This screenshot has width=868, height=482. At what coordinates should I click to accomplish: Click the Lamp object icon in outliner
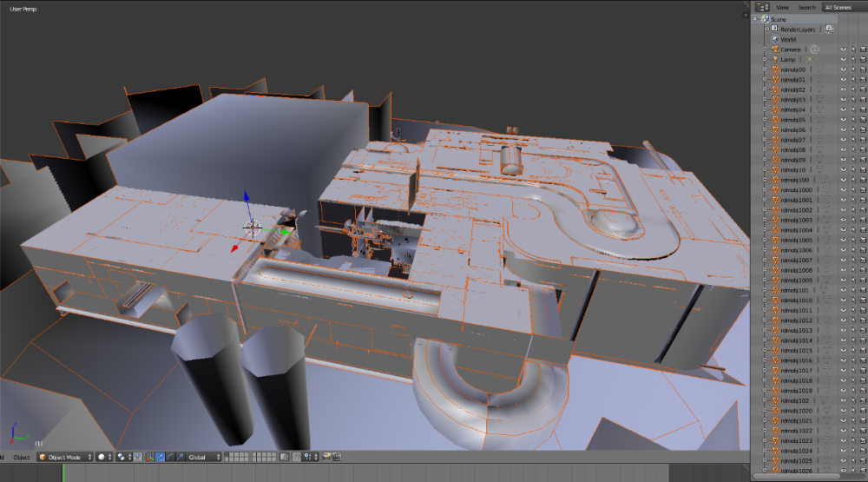[775, 59]
